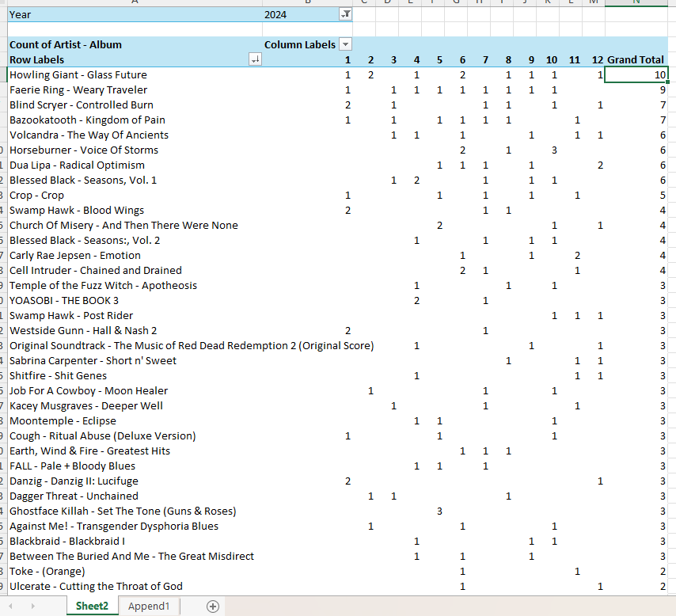
Task: Select Against Me! - Transgender Dysphoria Blues cell
Action: pos(135,527)
